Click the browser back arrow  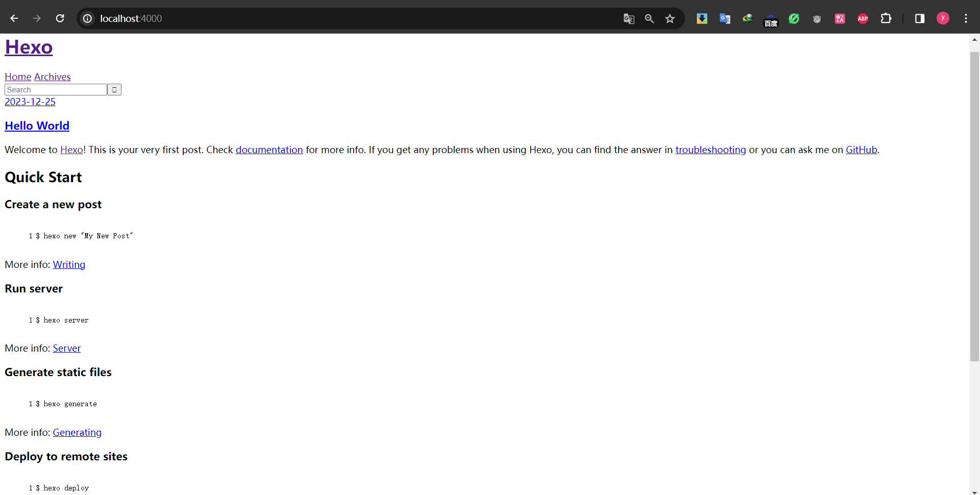[x=14, y=18]
